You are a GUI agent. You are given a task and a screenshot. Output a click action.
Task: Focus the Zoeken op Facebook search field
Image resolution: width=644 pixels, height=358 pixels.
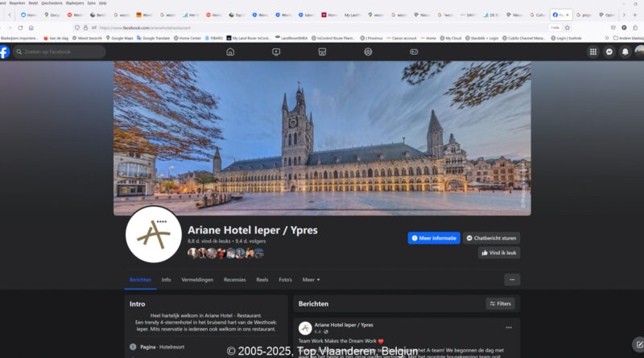(59, 51)
